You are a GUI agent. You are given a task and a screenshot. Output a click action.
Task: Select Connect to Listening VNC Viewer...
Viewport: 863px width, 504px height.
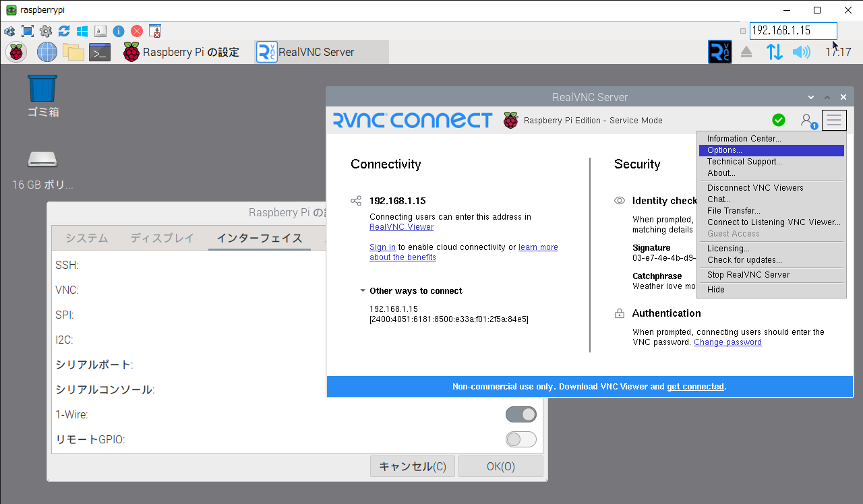click(771, 222)
